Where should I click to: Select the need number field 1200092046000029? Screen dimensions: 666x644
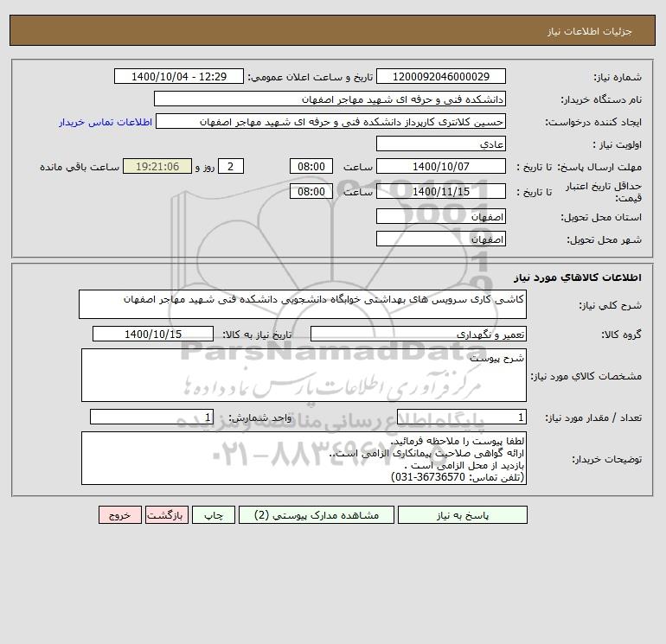441,76
